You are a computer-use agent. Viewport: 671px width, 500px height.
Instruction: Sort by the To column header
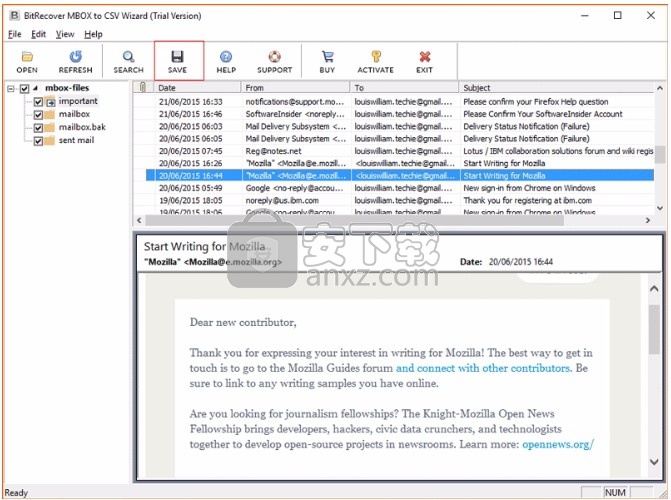[404, 87]
